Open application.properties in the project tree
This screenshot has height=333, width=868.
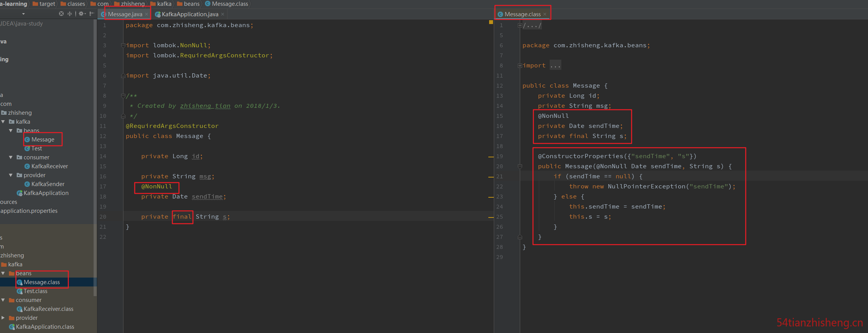pos(29,211)
